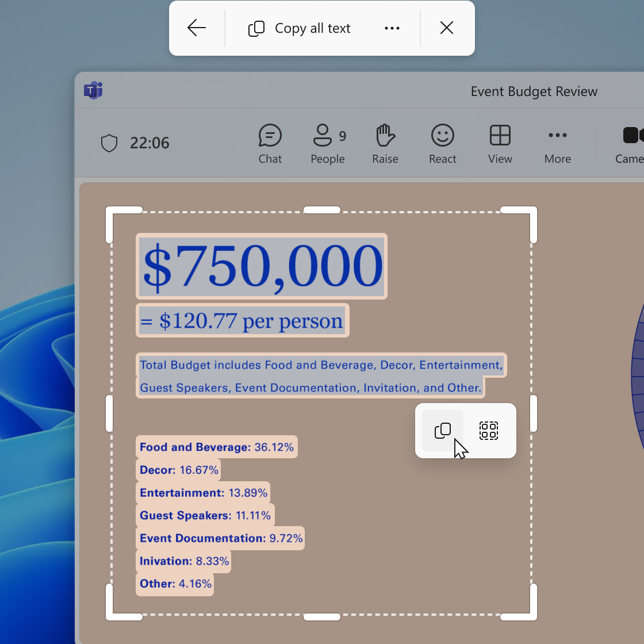Select 'Event Documentation: 9.72%' text
The width and height of the screenshot is (644, 644).
click(x=220, y=538)
